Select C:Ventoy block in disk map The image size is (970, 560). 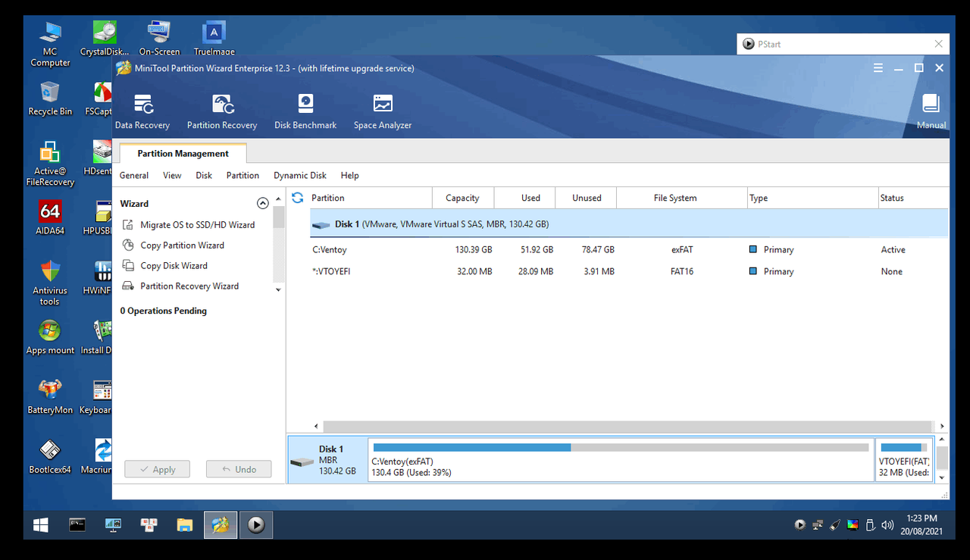point(621,460)
